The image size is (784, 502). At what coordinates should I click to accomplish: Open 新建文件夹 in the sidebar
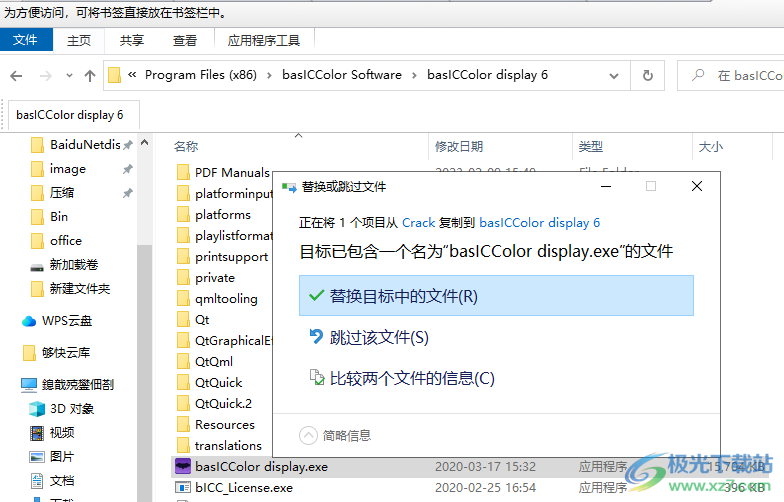point(80,289)
